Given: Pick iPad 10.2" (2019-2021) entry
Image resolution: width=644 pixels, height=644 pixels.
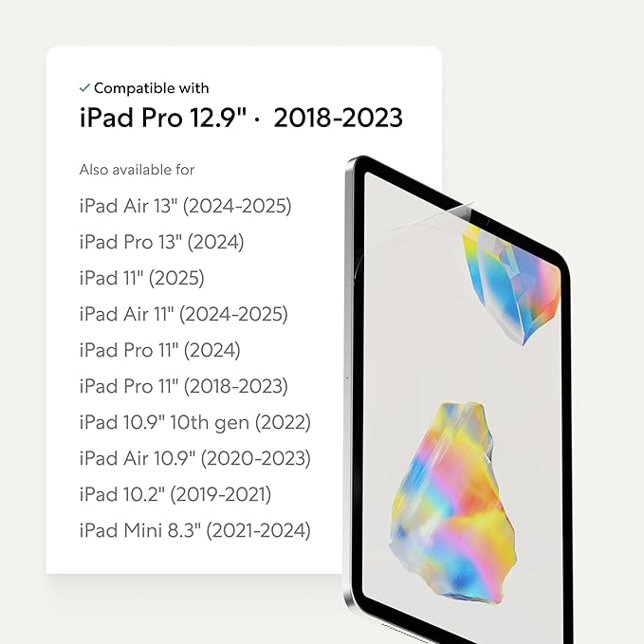Looking at the screenshot, I should (175, 494).
